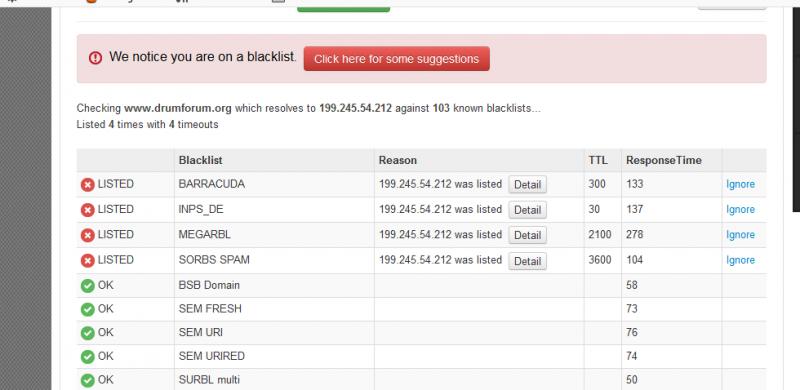This screenshot has height=390, width=800.
Task: Click the green OK icon for SURBL multi
Action: point(88,380)
